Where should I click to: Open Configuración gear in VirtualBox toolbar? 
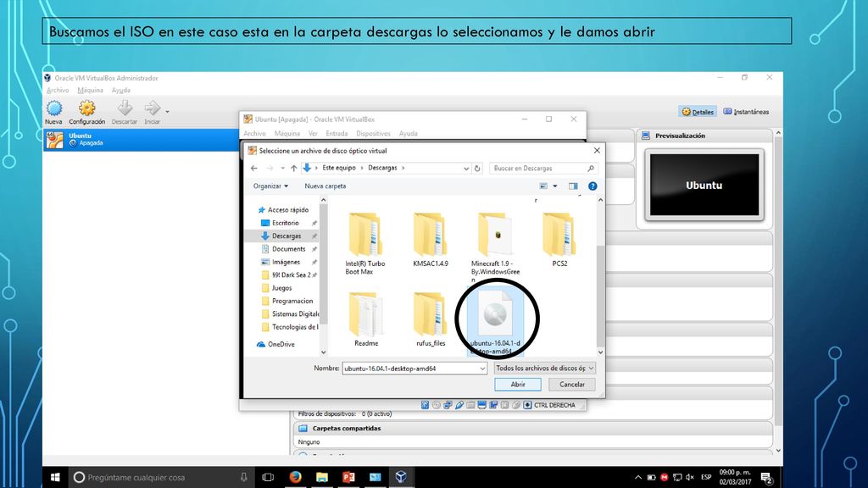pyautogui.click(x=87, y=108)
